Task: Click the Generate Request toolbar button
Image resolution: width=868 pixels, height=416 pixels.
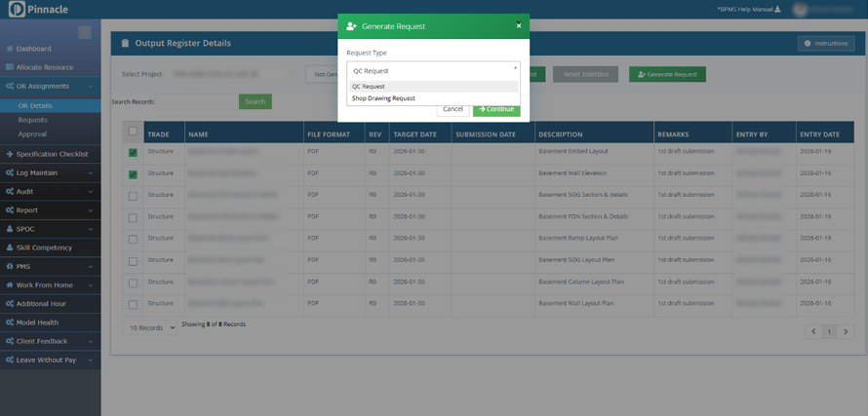Action: pos(667,74)
